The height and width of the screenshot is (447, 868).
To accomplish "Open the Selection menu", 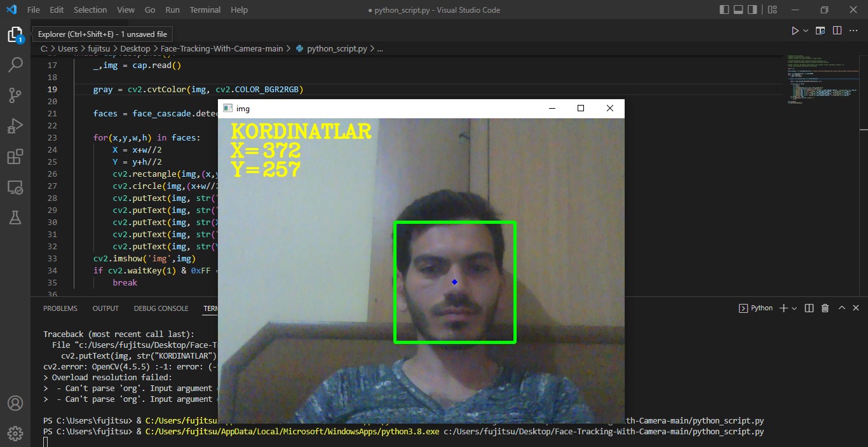I will (x=90, y=10).
